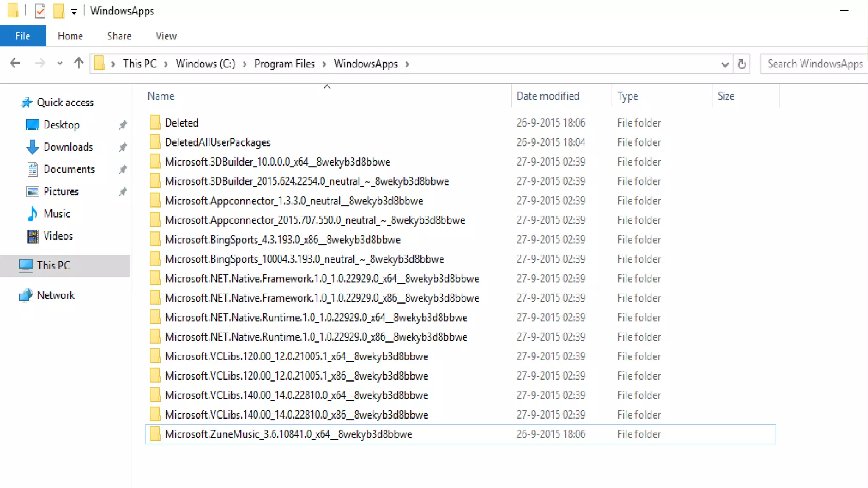This screenshot has height=488, width=868.
Task: Select Microsoft.VCLibs.120.00 x86 folder
Action: (x=460, y=376)
